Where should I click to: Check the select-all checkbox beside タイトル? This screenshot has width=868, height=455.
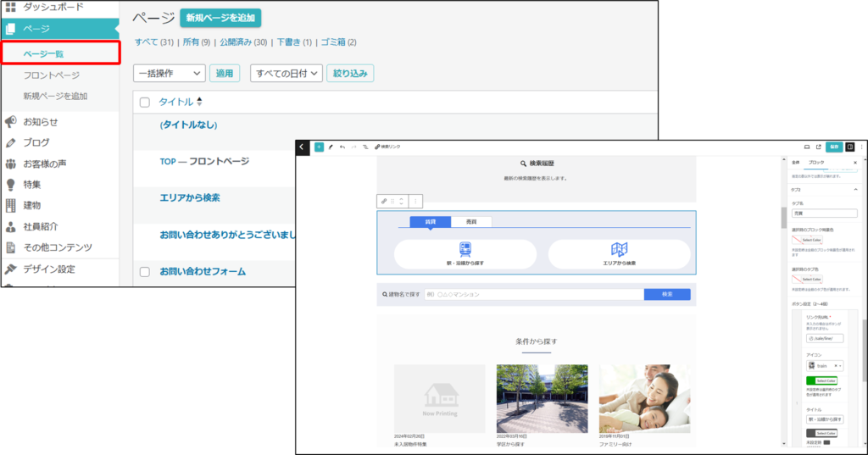(144, 102)
